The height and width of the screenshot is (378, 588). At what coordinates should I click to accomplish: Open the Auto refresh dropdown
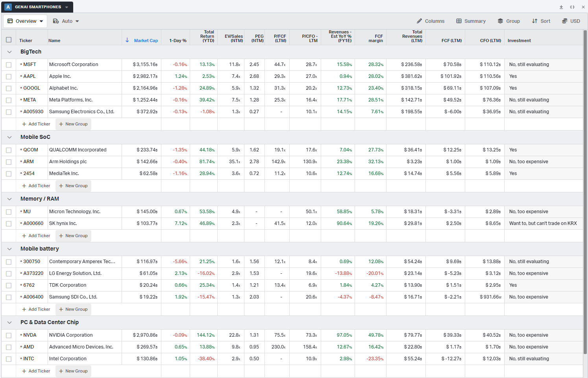coord(66,21)
